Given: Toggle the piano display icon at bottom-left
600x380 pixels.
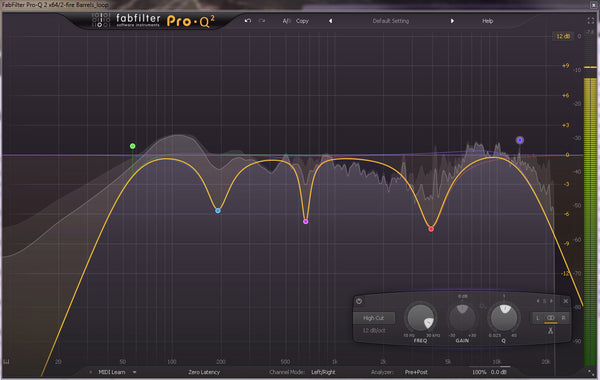Looking at the screenshot, I should 6,362.
